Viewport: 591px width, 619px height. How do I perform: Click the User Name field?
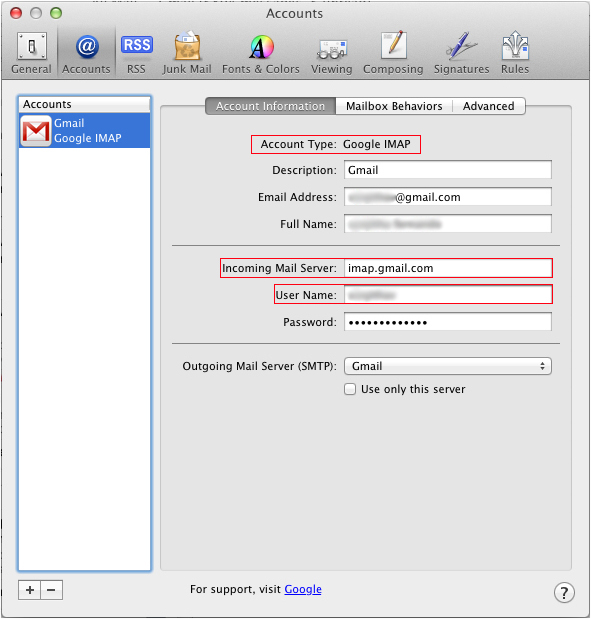click(448, 294)
